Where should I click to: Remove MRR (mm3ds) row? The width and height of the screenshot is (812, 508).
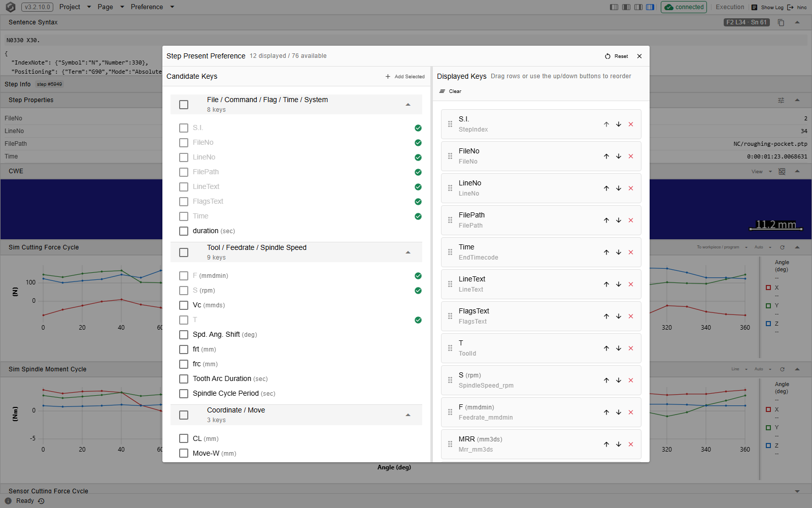pos(631,444)
